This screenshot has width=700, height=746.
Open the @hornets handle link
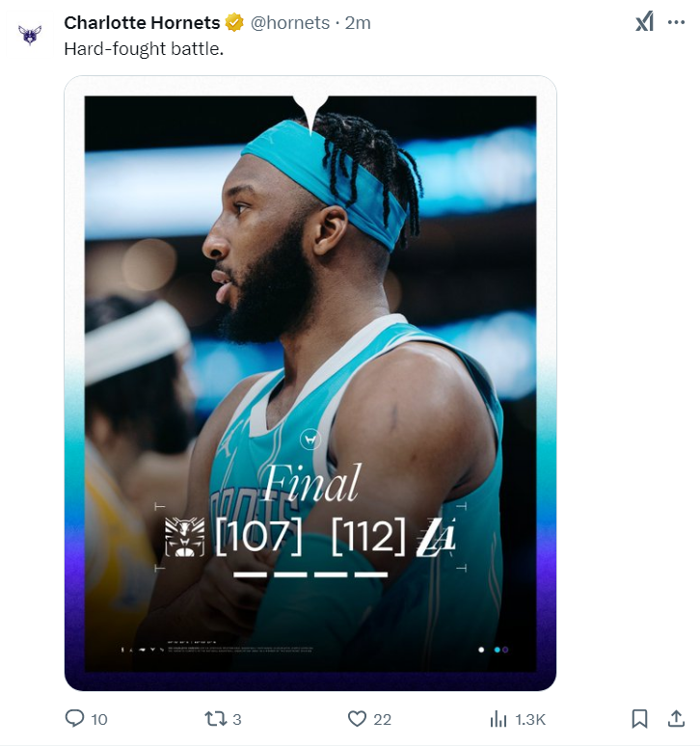289,22
